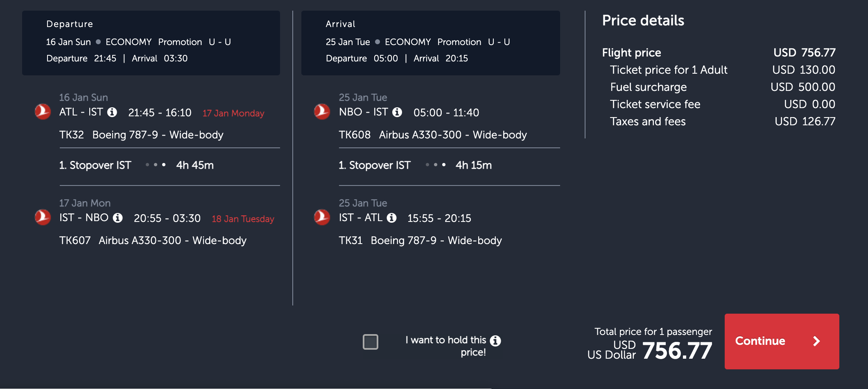
Task: Click Turkish Airlines logo for flight TK31
Action: tap(322, 217)
